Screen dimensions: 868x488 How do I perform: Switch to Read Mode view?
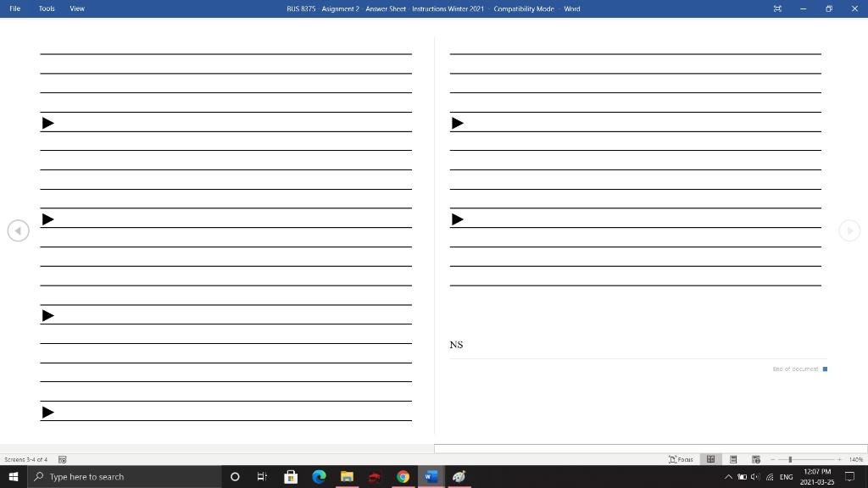click(x=710, y=459)
